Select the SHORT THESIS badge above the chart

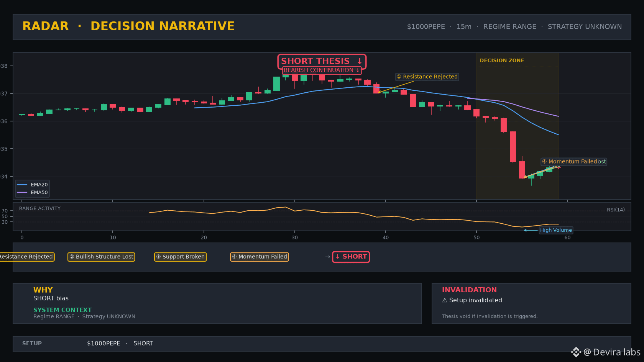point(322,61)
